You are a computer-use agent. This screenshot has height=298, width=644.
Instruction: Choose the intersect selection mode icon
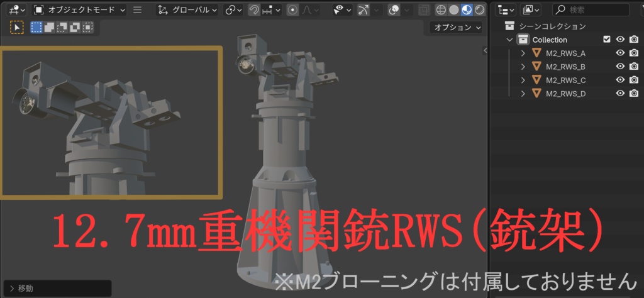coord(87,28)
